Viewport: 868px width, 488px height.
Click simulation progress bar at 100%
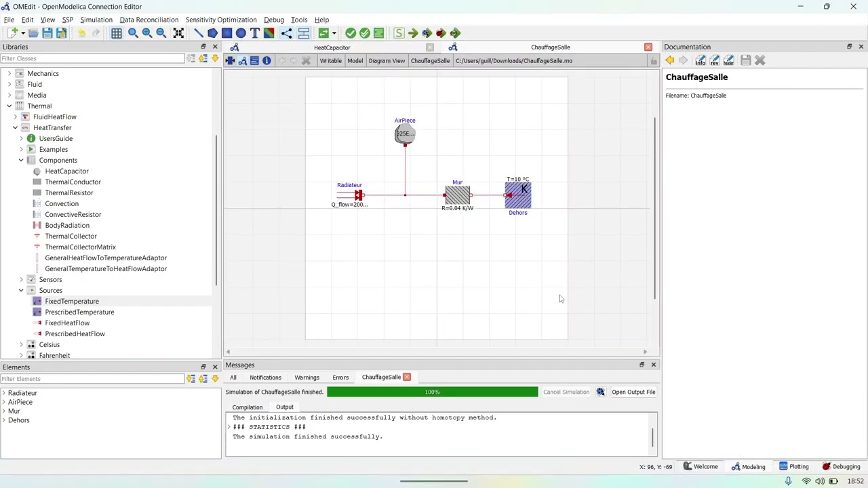pos(432,392)
